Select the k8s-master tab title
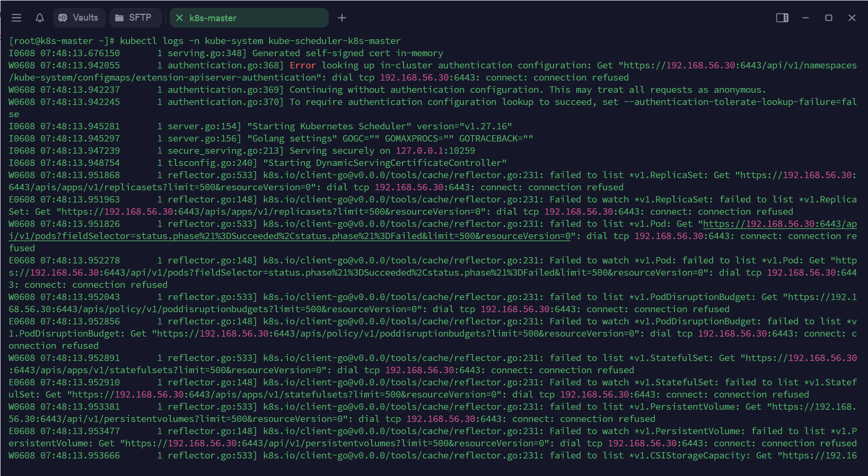Screen dimensions: 868x476 click(213, 18)
